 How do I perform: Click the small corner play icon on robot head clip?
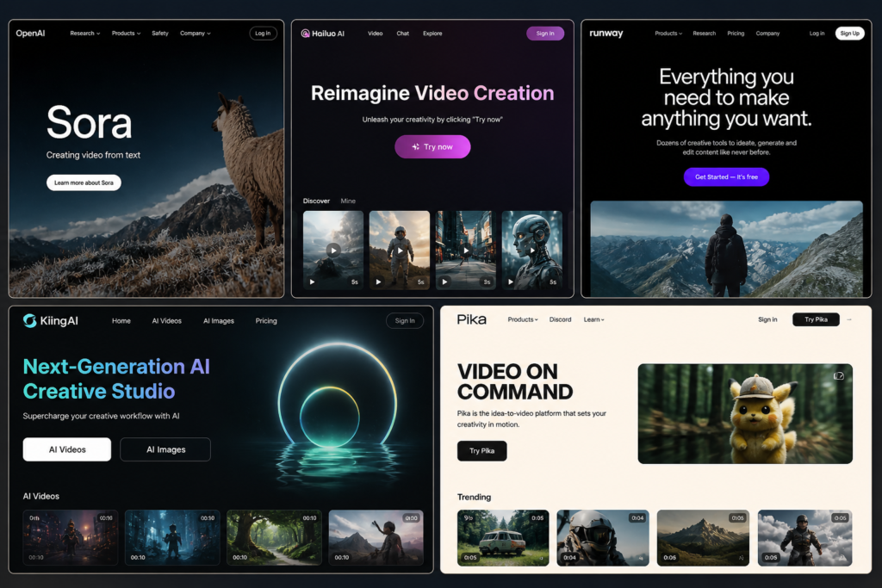pos(511,282)
